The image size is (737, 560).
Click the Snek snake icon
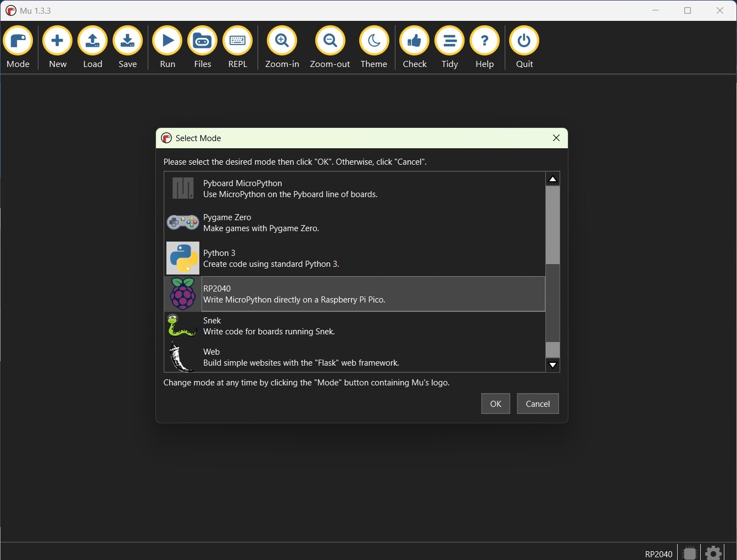pos(182,326)
